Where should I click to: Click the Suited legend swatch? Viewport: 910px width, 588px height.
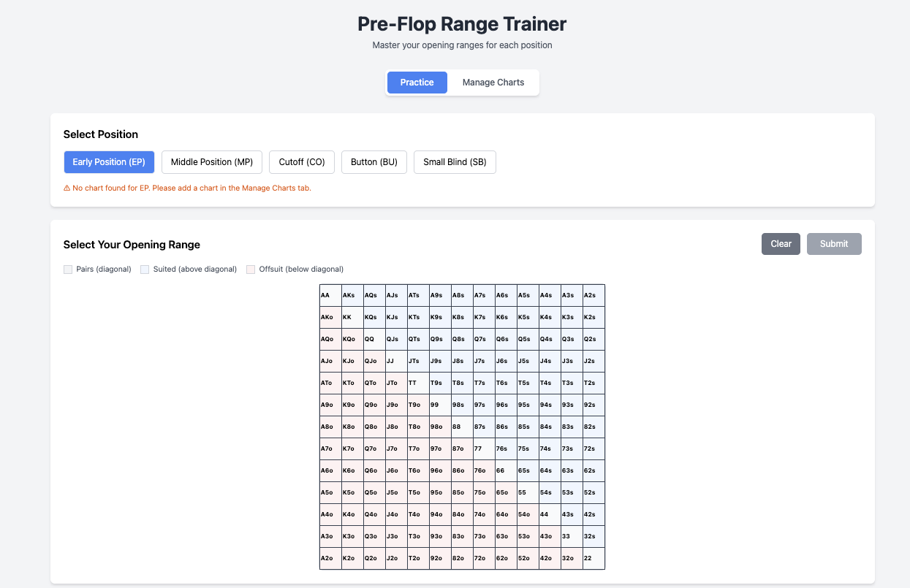[145, 270]
